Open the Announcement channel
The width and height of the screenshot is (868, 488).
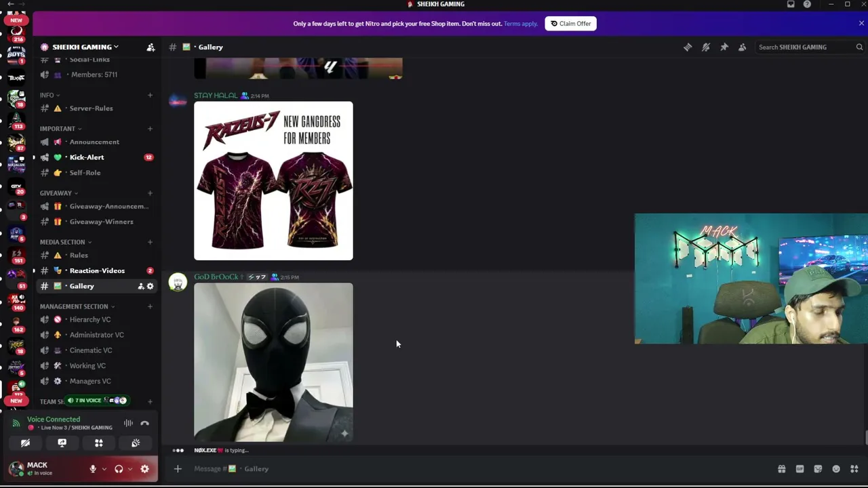tap(96, 142)
